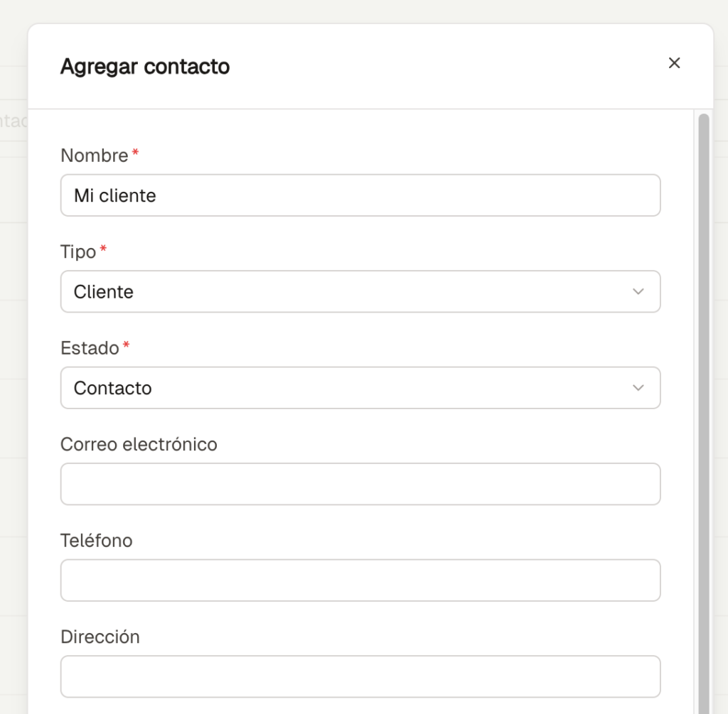The width and height of the screenshot is (728, 714).
Task: Focus the Dirección input field
Action: tap(360, 676)
